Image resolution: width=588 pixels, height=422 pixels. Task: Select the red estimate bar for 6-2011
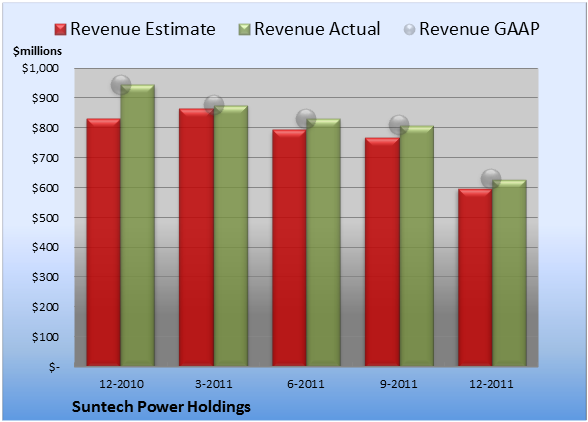289,248
